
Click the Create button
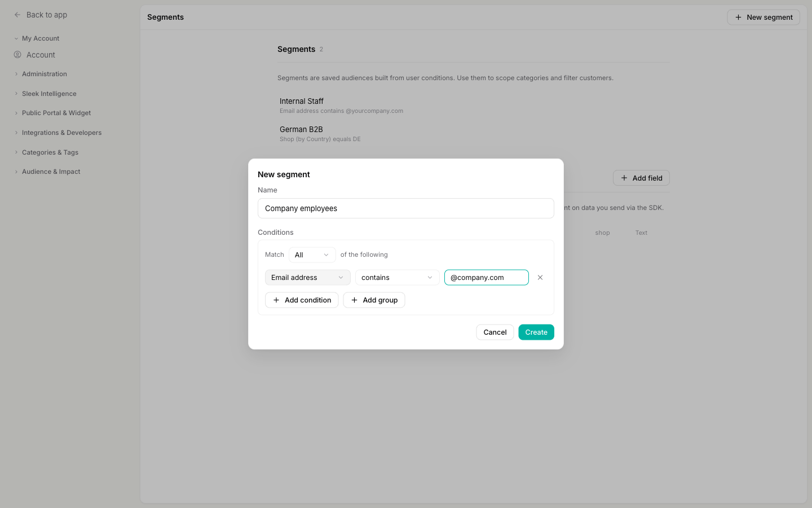pos(536,332)
